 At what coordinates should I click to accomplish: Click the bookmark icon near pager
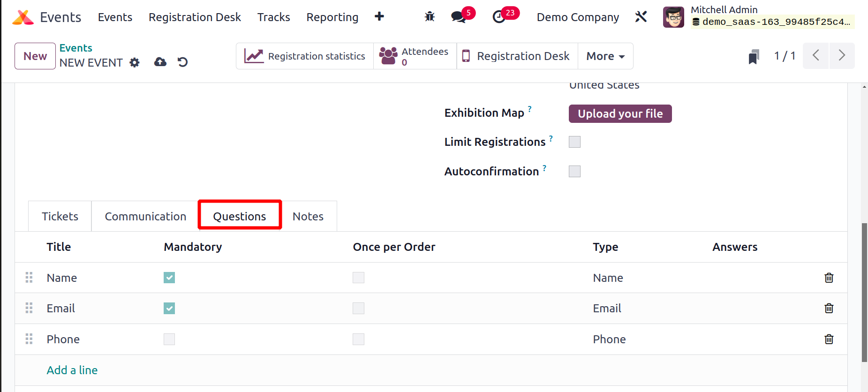coord(754,57)
